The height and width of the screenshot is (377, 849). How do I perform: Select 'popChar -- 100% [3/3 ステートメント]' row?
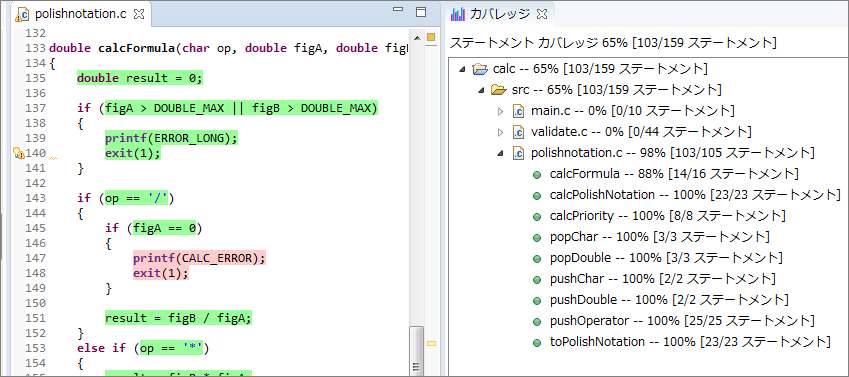(x=659, y=237)
